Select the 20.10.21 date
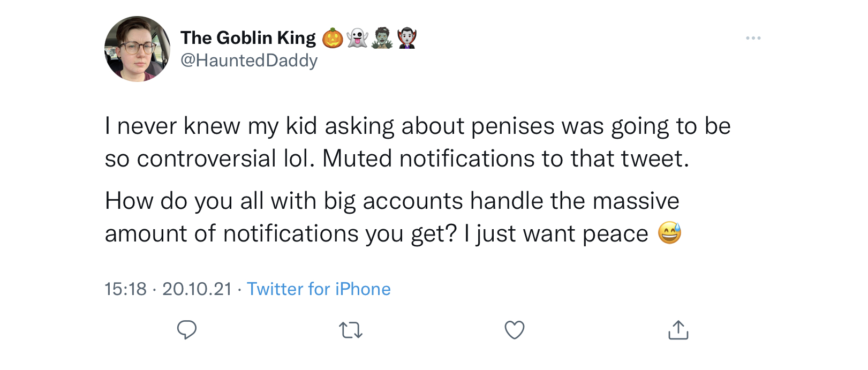The image size is (868, 370). click(x=197, y=289)
